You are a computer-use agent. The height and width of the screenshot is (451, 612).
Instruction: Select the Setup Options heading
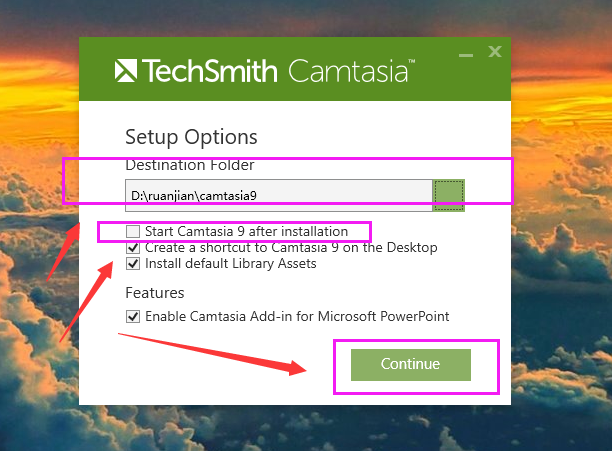tap(191, 137)
